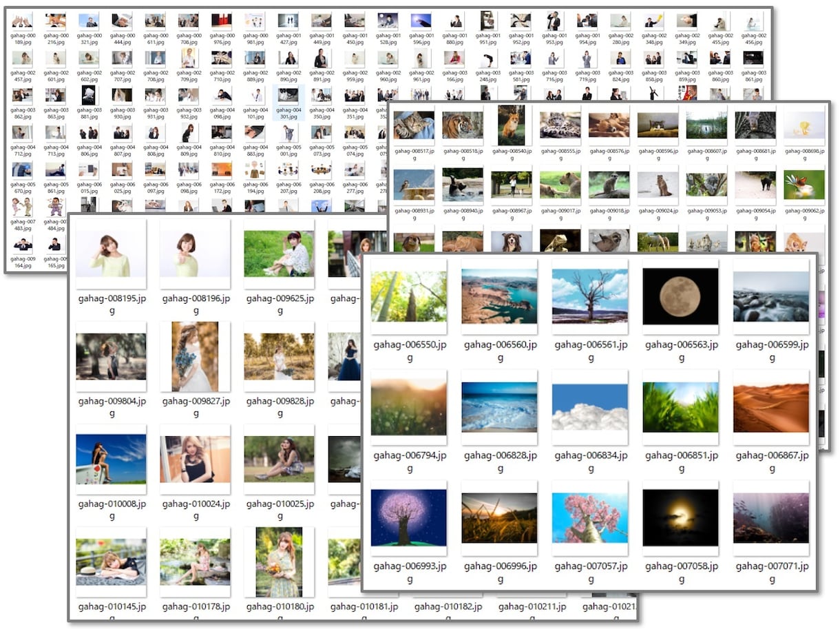Click the highlighted file gahag-004301.jpg
Viewport: 840px width, 629px height.
288,103
